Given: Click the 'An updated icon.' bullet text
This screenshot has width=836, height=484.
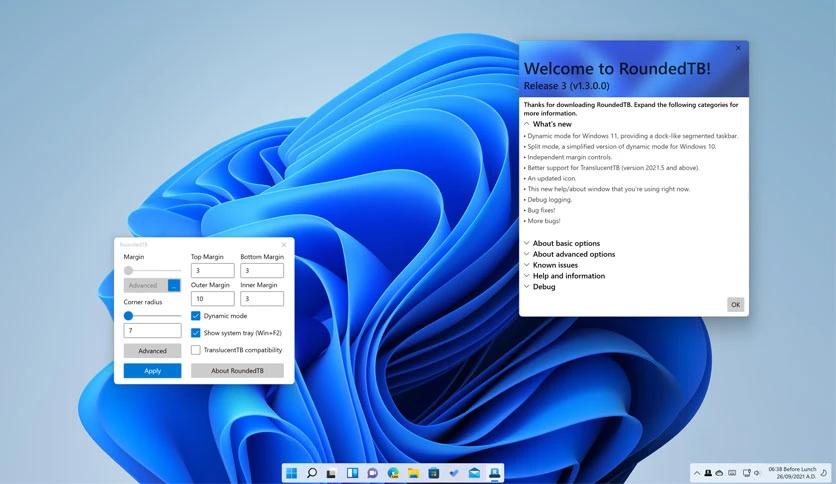Looking at the screenshot, I should [550, 178].
